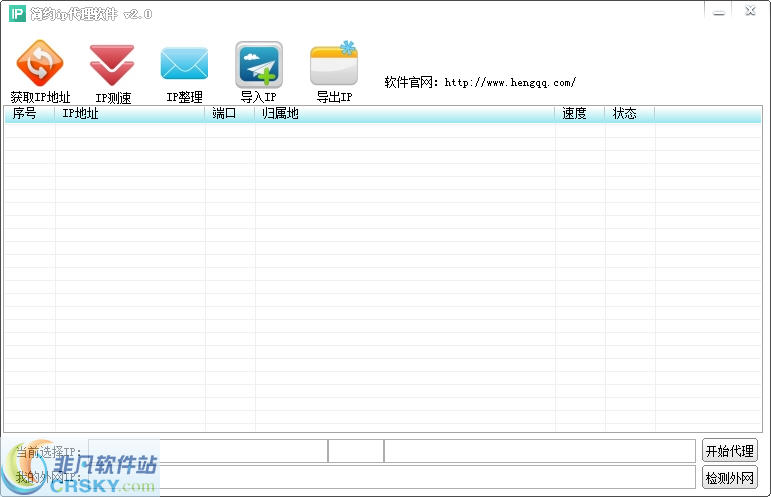This screenshot has height=497, width=771.
Task: Click the 我的外网IP text field
Action: point(392,477)
